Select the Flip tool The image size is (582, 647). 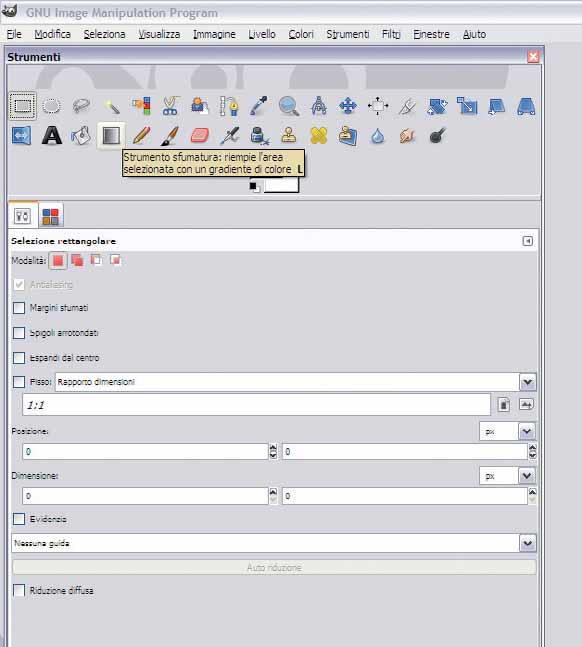point(21,135)
